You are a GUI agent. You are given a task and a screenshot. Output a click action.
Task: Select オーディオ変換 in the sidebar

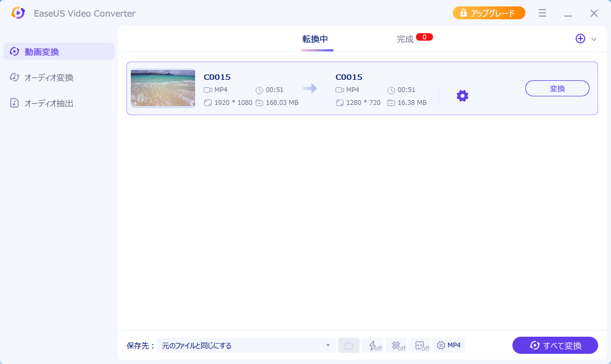[x=49, y=78]
